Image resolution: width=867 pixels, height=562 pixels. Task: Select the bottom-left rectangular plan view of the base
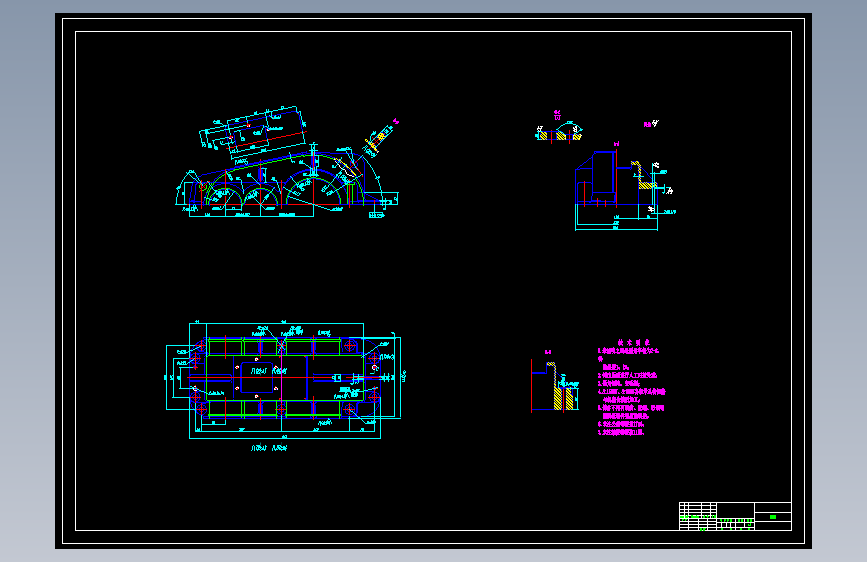[x=284, y=381]
